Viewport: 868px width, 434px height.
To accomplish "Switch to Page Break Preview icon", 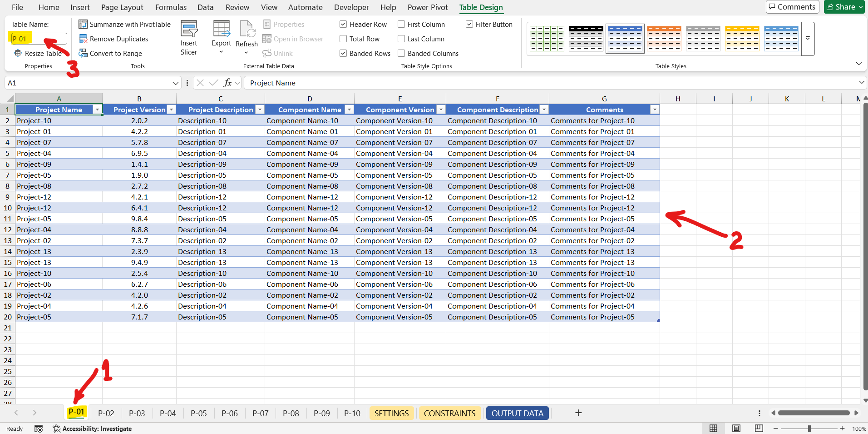I will 759,429.
